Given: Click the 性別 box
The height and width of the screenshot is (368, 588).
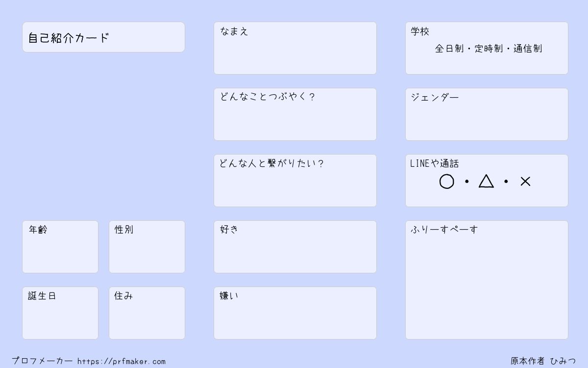Looking at the screenshot, I should (x=147, y=247).
